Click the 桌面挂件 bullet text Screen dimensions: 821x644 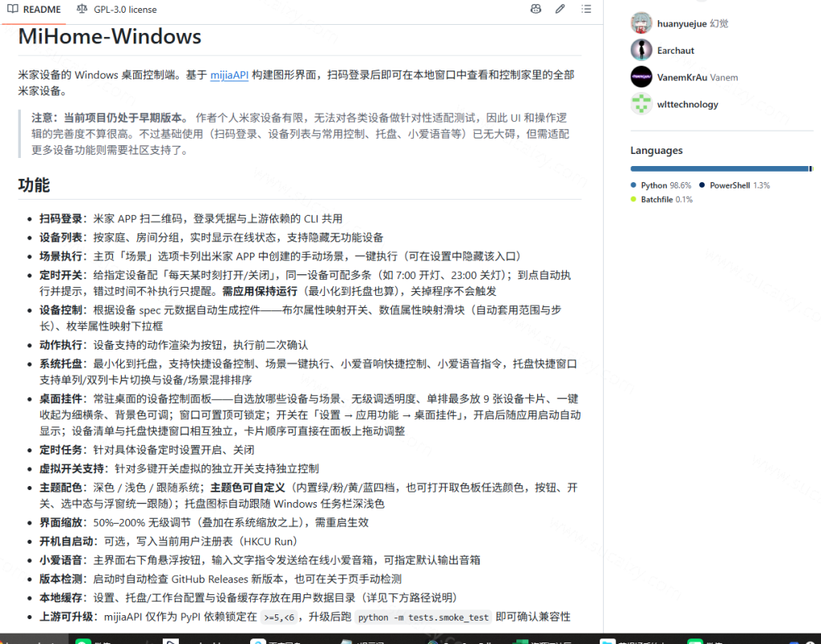click(310, 415)
